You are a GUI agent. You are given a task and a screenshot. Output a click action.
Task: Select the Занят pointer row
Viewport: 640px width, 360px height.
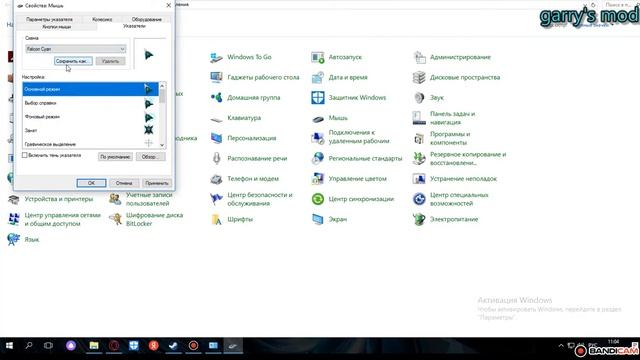click(90, 131)
